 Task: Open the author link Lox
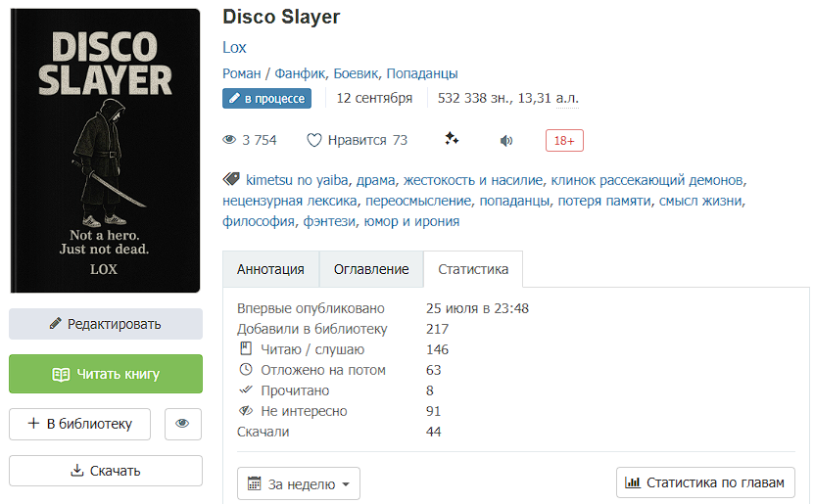pyautogui.click(x=234, y=47)
